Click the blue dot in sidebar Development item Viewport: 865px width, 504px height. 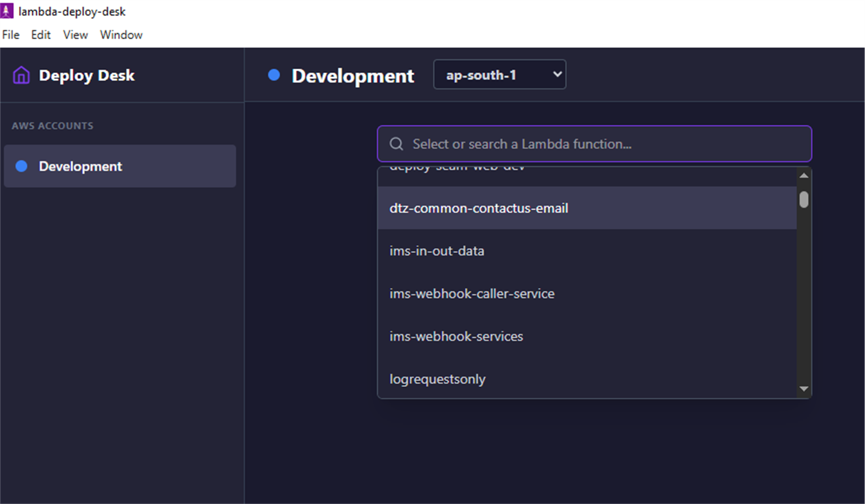point(21,167)
